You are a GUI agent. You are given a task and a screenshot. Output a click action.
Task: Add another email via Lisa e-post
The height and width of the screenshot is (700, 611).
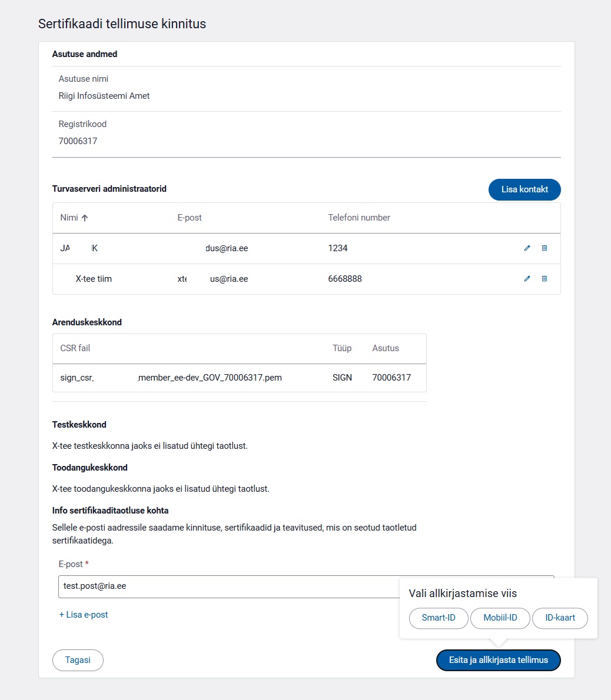pyautogui.click(x=84, y=615)
